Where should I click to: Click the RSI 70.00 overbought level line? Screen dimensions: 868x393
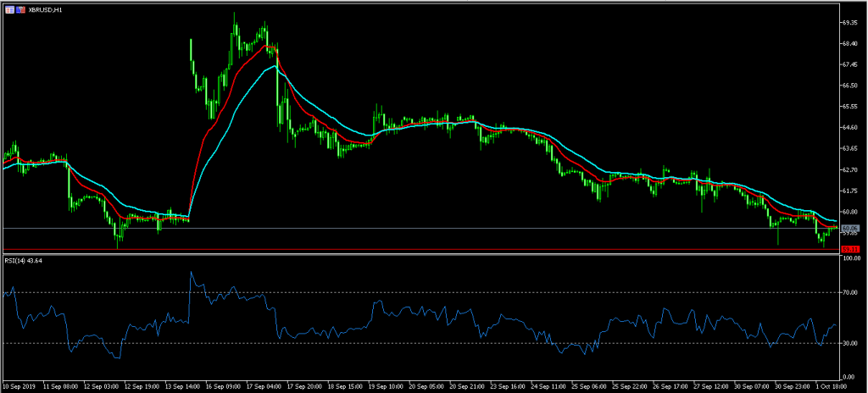pos(424,292)
